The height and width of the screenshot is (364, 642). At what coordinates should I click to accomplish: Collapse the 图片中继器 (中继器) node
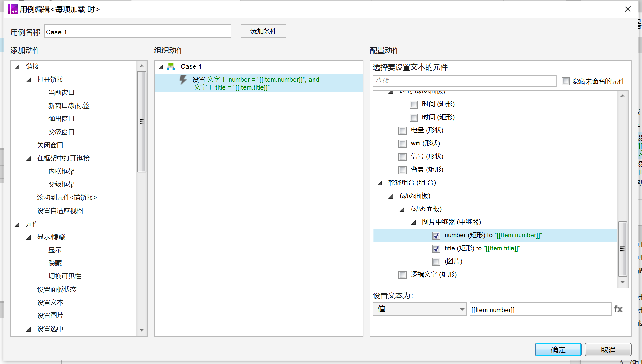coord(413,222)
